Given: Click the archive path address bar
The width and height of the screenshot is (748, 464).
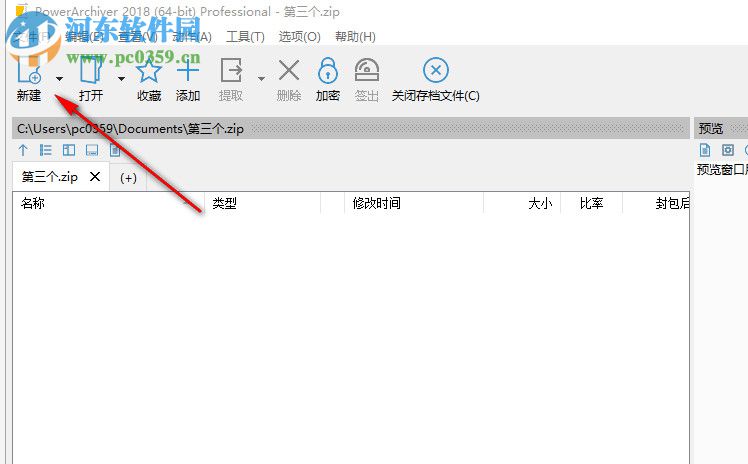Looking at the screenshot, I should (351, 128).
